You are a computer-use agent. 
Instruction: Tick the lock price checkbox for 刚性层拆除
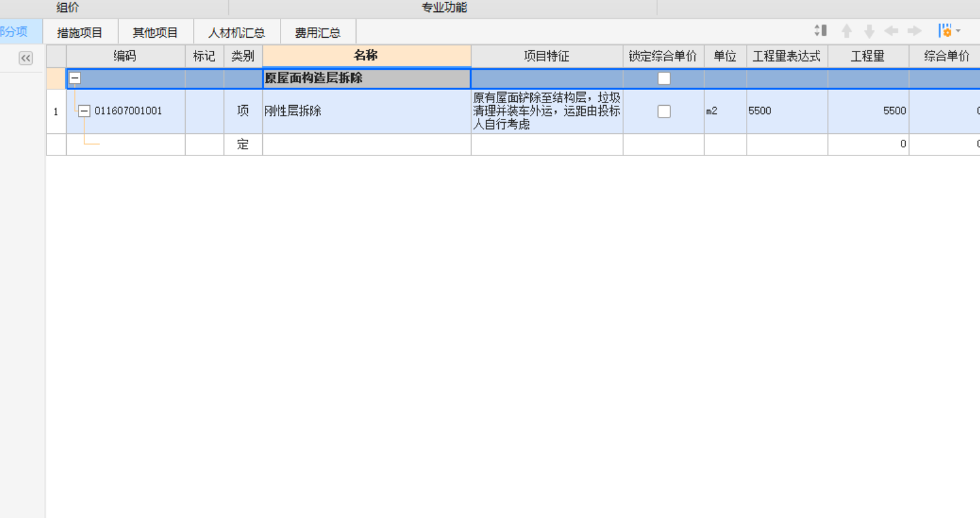[664, 111]
